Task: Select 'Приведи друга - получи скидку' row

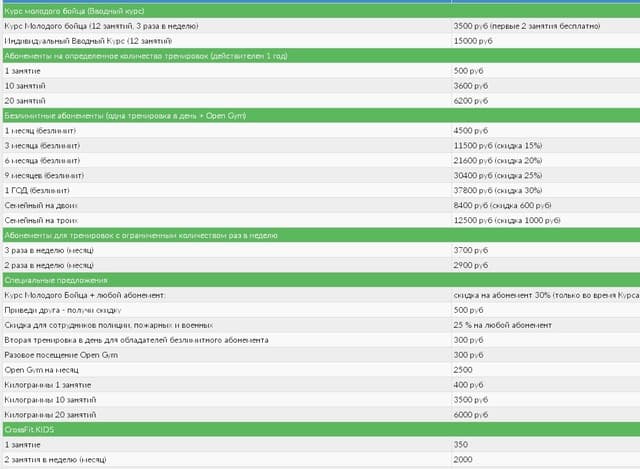Action: [321, 310]
